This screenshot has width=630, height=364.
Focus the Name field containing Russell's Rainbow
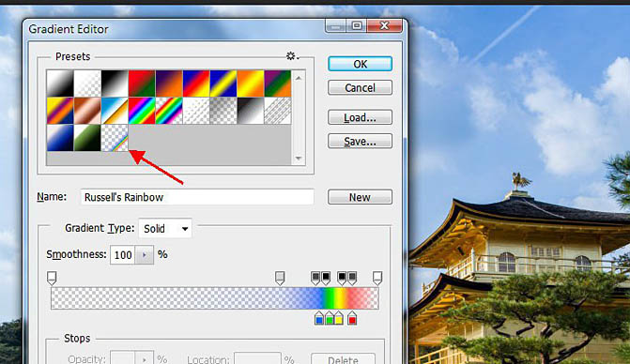(197, 197)
